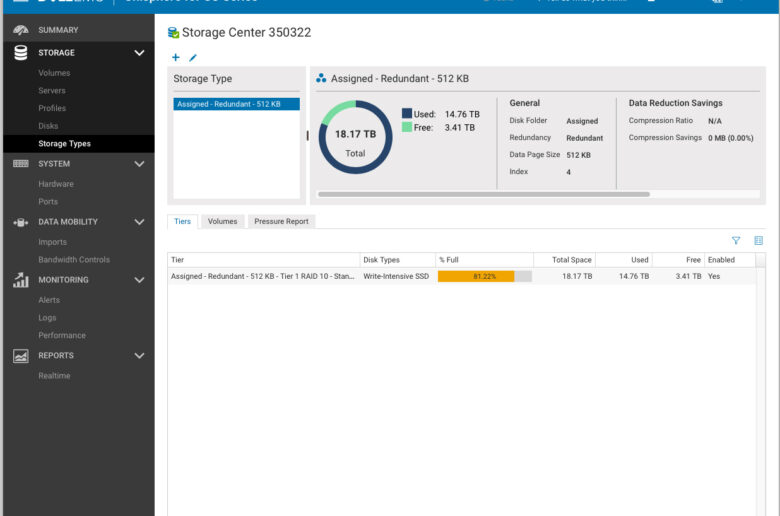This screenshot has height=516, width=780.
Task: Click the column settings icon above the table
Action: pyautogui.click(x=759, y=241)
